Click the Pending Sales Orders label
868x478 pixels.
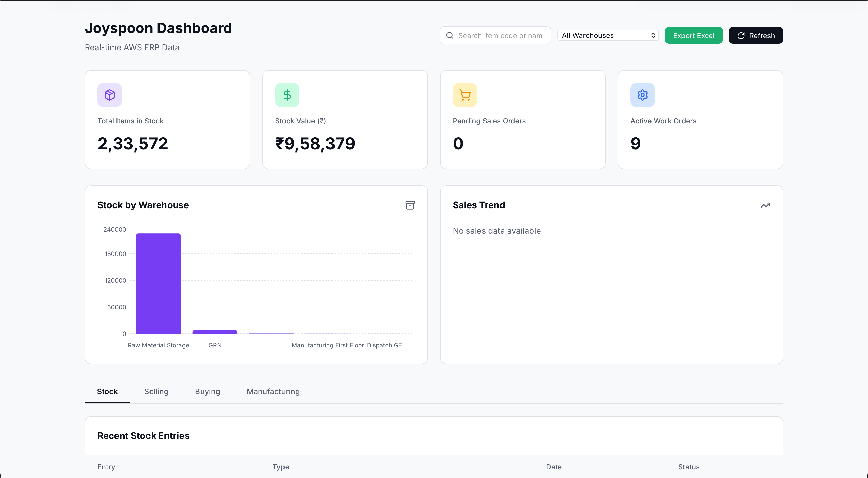pyautogui.click(x=489, y=121)
